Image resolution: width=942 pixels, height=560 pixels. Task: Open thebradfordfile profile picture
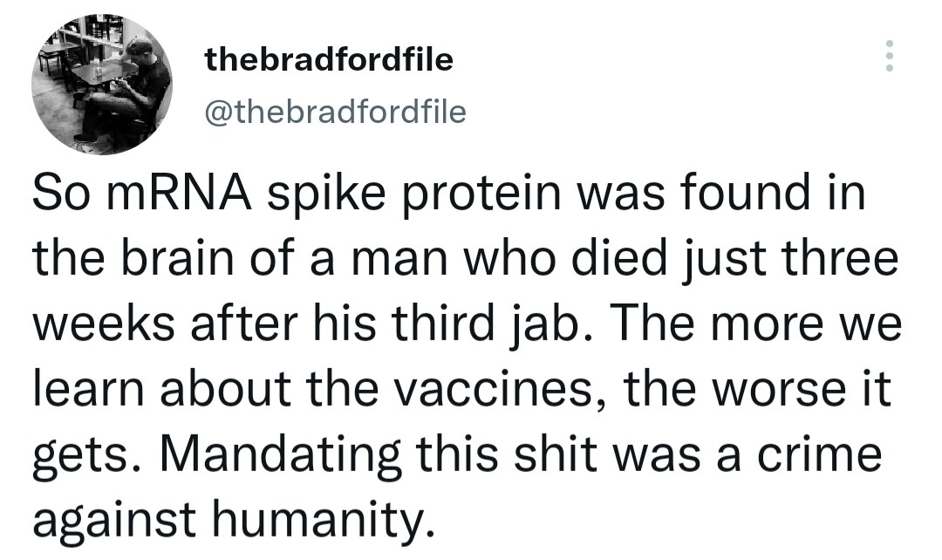tap(101, 84)
